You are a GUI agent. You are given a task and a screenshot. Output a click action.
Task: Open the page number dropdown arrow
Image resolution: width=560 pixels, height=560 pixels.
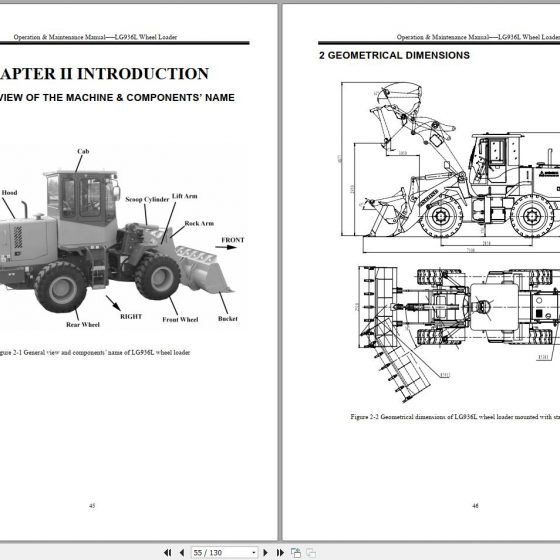click(254, 552)
